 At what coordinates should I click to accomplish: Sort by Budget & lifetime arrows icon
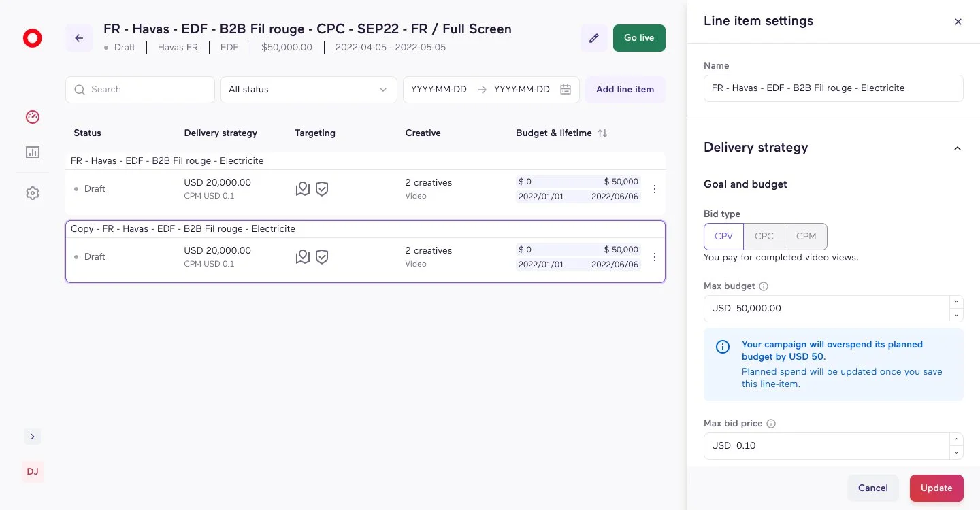(602, 133)
